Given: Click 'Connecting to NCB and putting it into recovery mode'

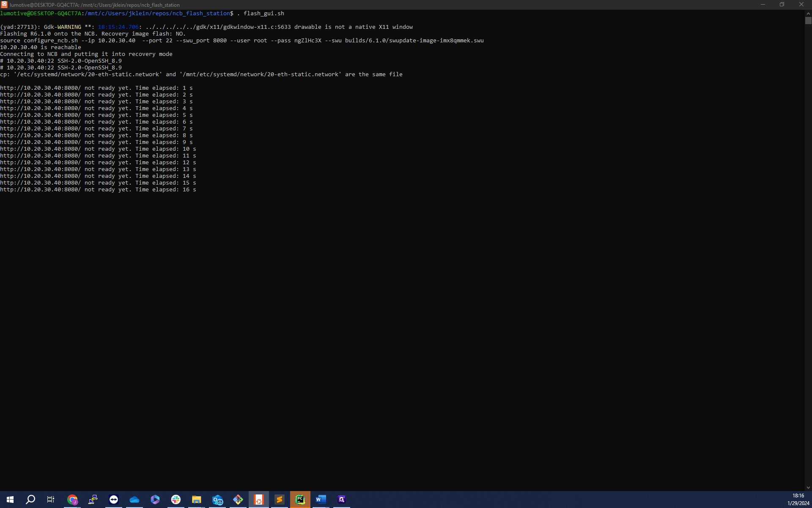Looking at the screenshot, I should [x=86, y=54].
